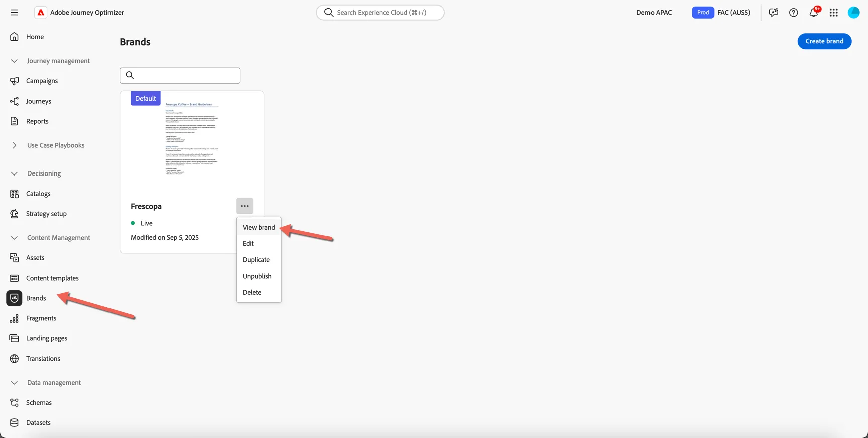The width and height of the screenshot is (868, 438).
Task: Open the Fragments icon
Action: pos(14,318)
